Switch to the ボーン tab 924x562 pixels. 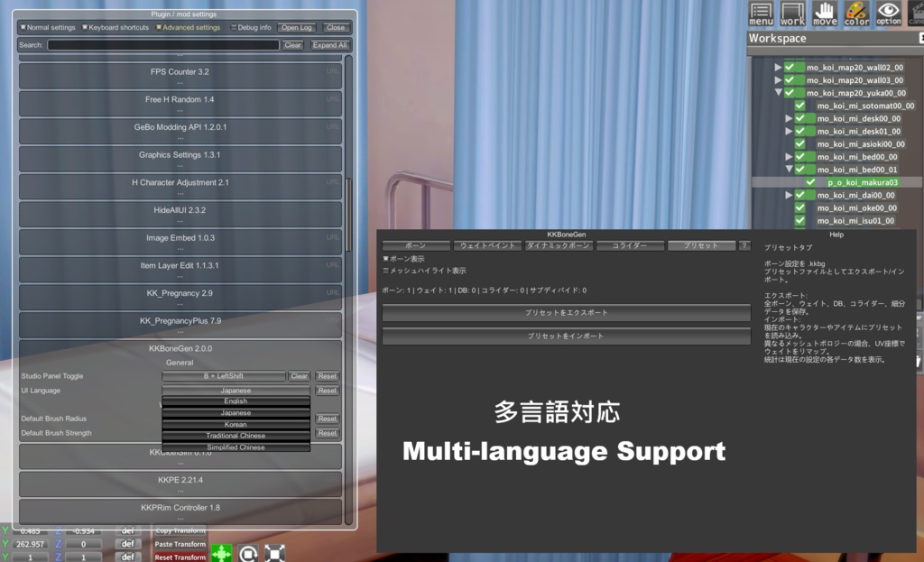coord(416,245)
